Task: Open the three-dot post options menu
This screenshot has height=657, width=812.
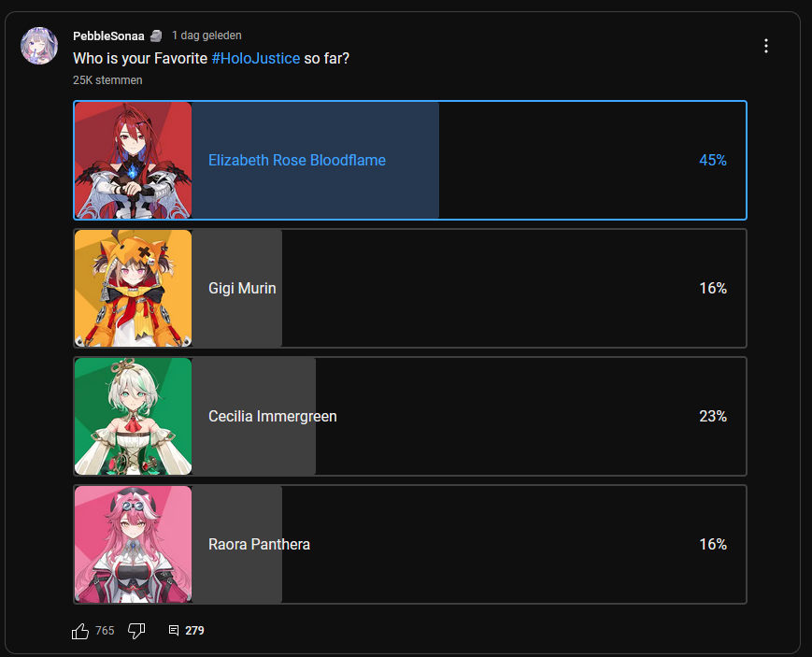Action: pos(766,46)
